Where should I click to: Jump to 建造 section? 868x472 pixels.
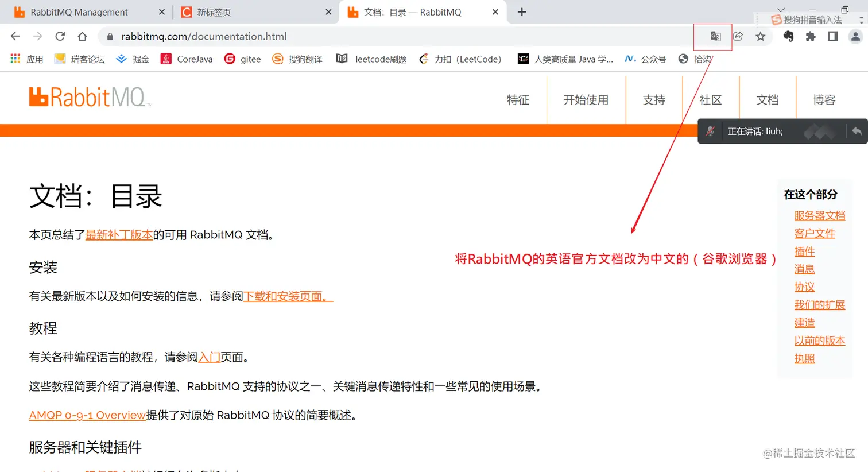[804, 323]
